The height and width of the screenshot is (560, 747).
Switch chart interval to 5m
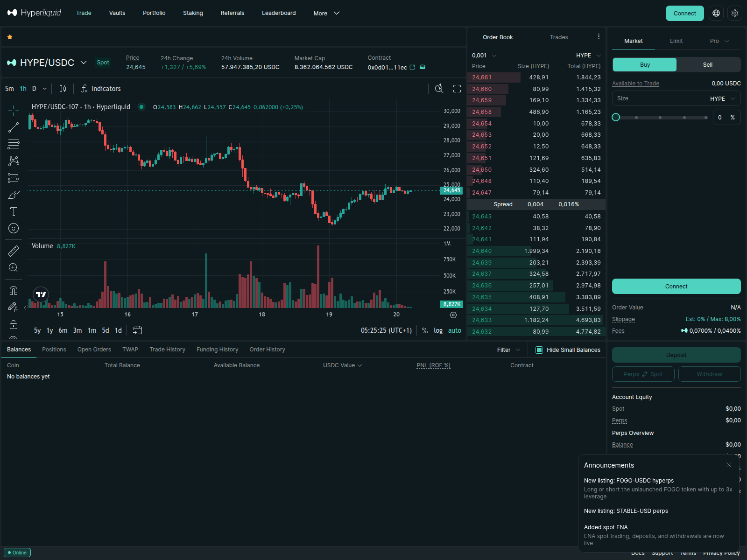[x=9, y=89]
